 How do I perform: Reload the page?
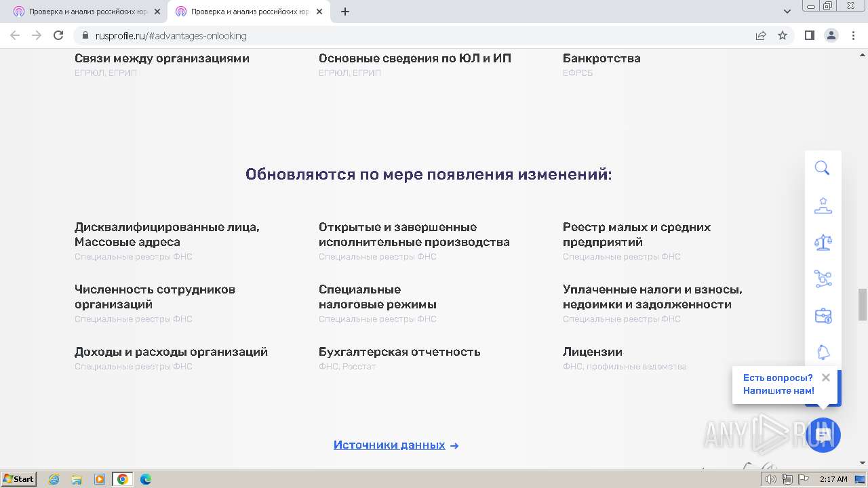click(58, 35)
